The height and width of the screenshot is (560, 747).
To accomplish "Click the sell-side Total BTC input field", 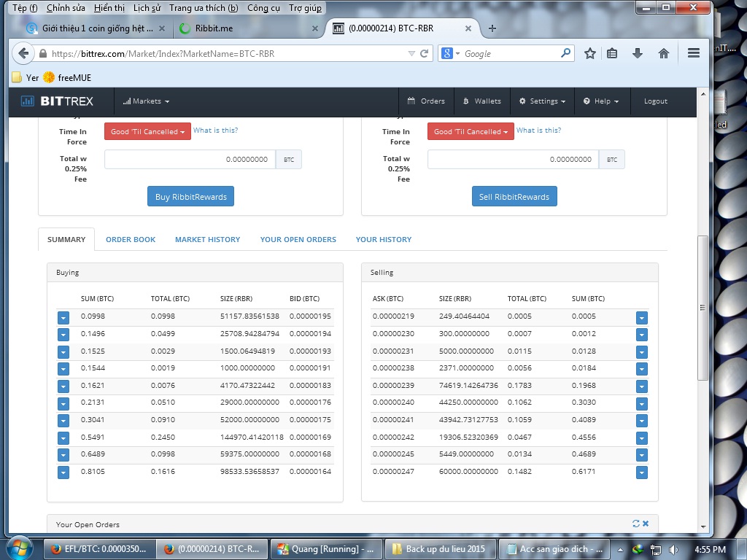I will 513,160.
